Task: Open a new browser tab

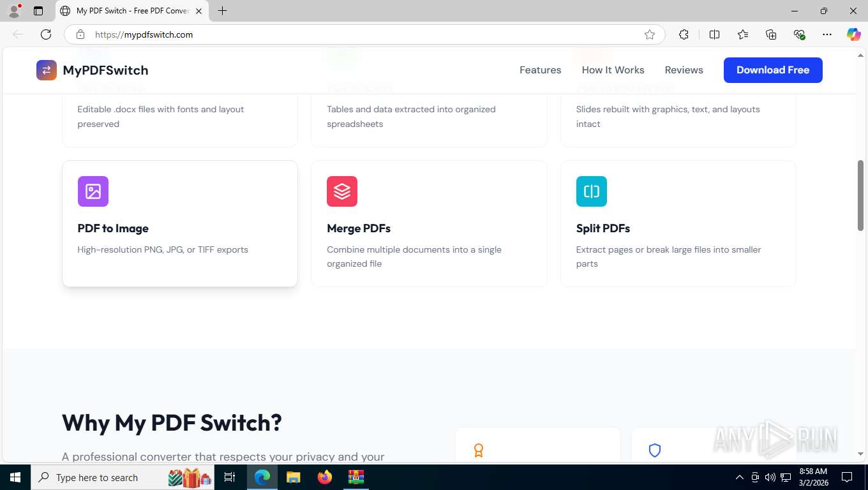Action: click(x=222, y=11)
